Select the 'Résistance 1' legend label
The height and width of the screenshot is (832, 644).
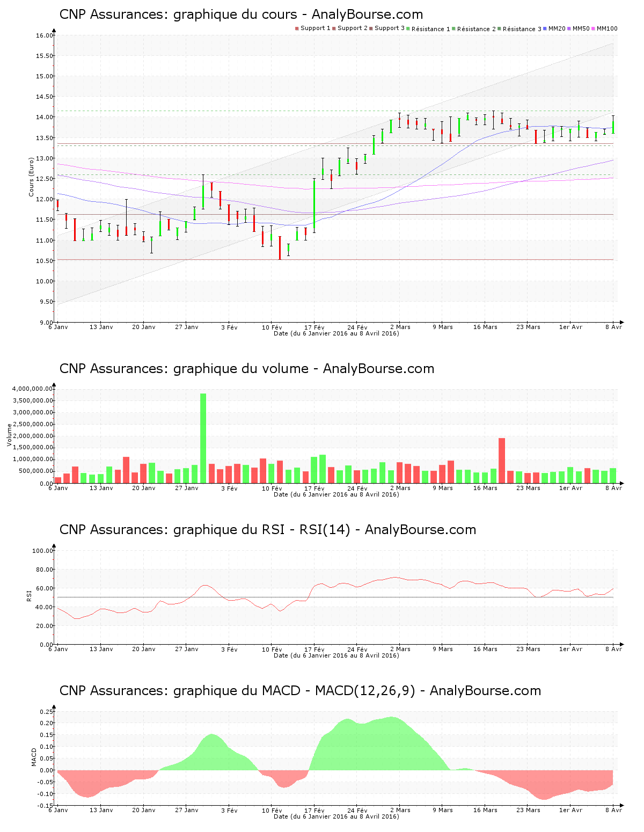point(431,29)
